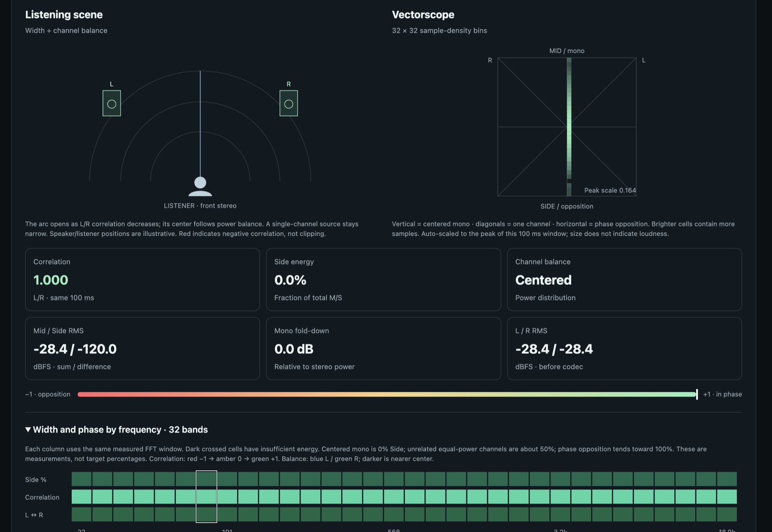Screen dimensions: 772x532
Task: Click the last Correlation row band cell
Action: click(727, 497)
